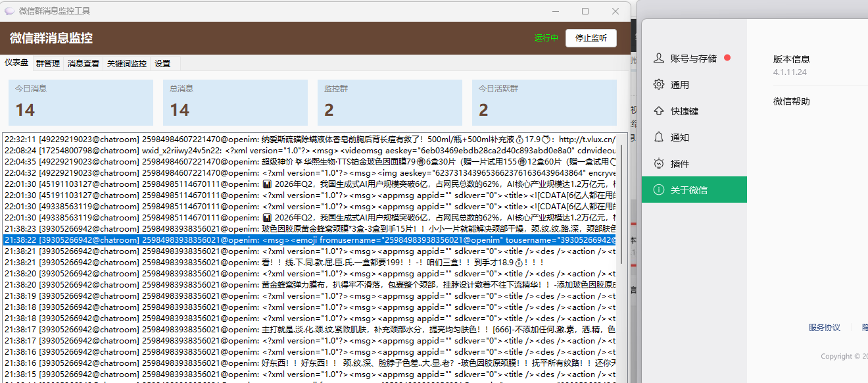Click the 版本信息 label
Viewport: 868px width, 383px height.
(792, 59)
